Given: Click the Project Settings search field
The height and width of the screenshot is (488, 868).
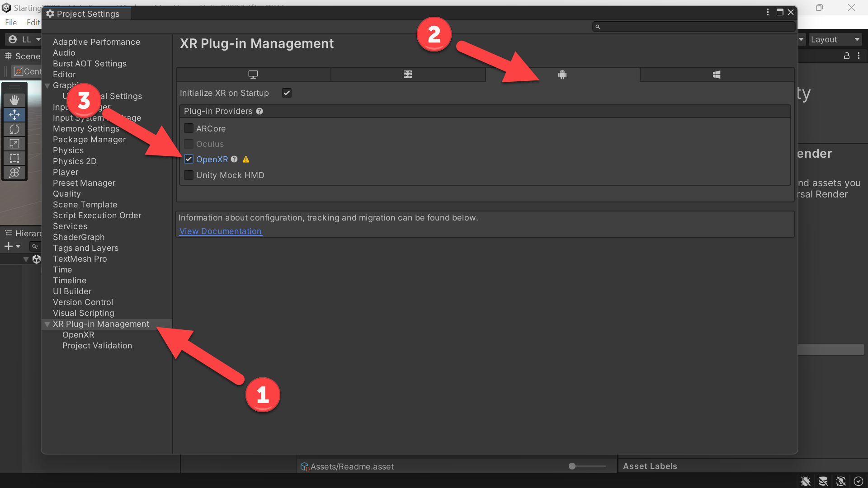Looking at the screenshot, I should pos(693,27).
